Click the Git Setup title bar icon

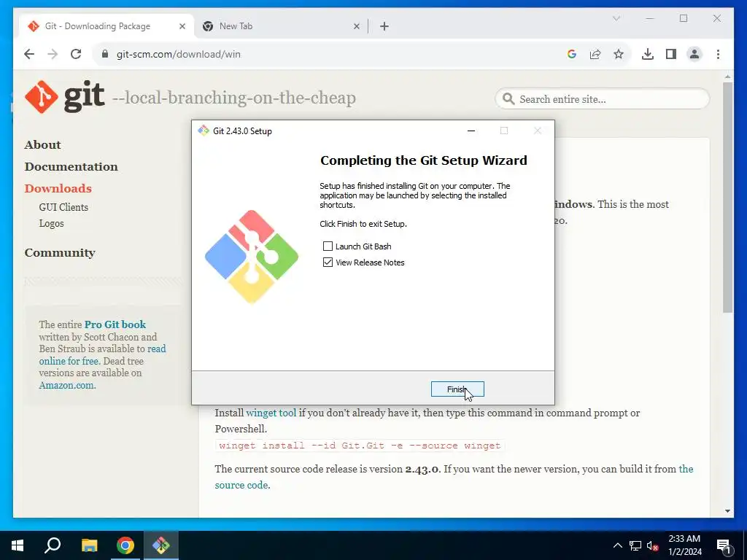tap(204, 131)
